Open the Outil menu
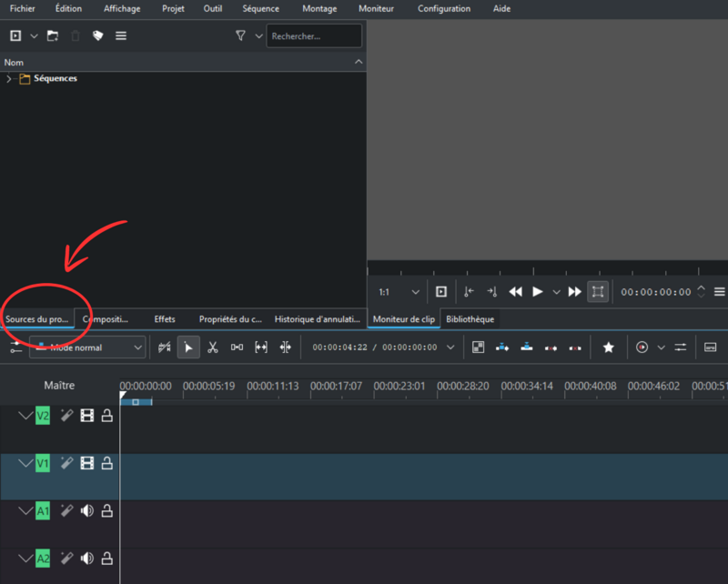 tap(213, 8)
